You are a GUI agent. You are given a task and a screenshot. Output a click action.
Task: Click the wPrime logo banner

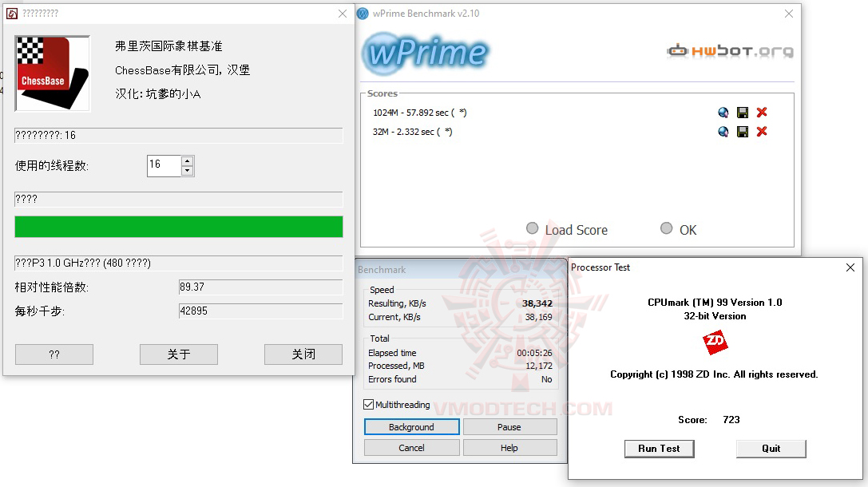pyautogui.click(x=425, y=53)
